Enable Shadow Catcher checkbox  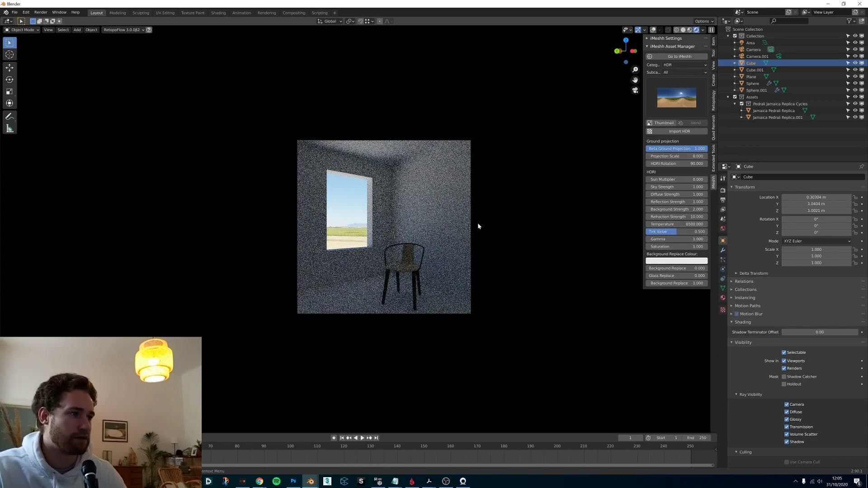tap(784, 377)
